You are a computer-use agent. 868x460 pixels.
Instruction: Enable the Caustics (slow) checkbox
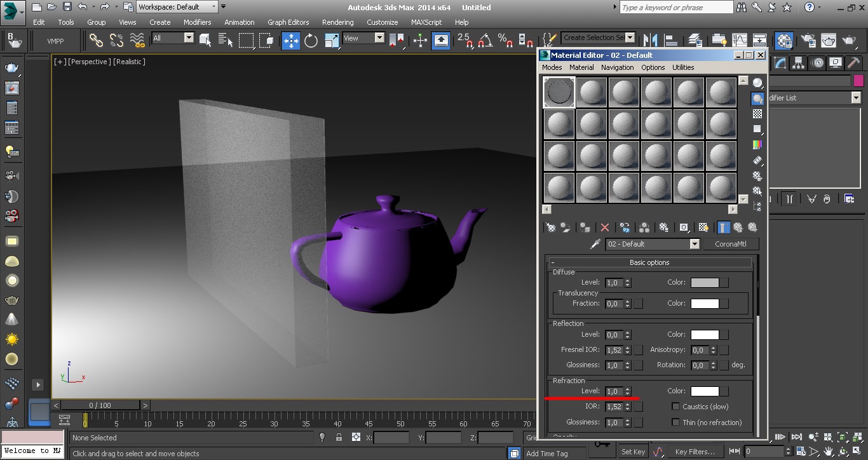676,407
